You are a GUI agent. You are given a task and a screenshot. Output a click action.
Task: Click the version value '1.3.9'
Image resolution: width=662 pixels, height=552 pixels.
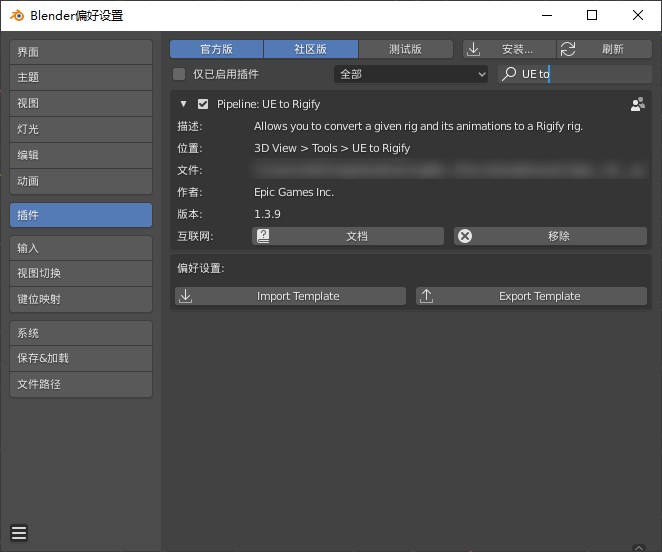click(267, 214)
